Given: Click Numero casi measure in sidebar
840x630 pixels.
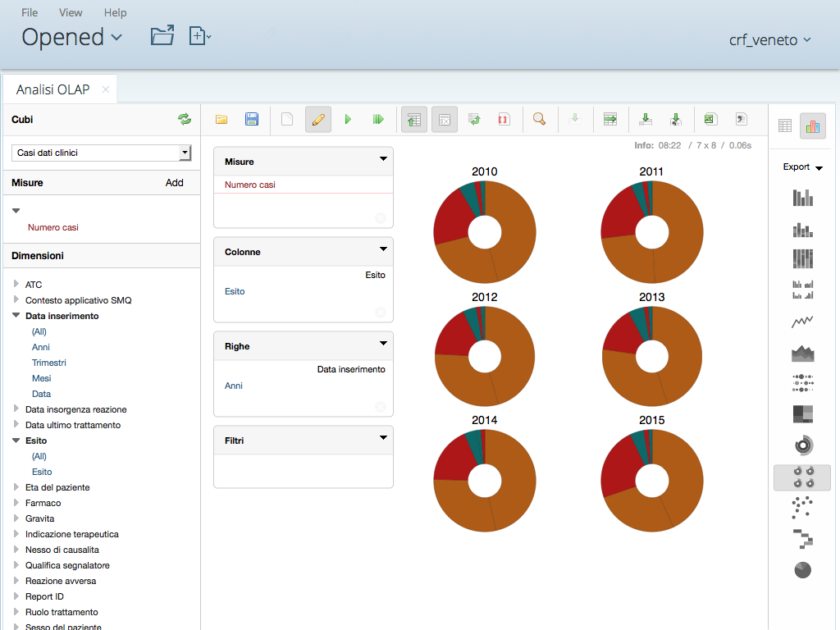Looking at the screenshot, I should [x=53, y=228].
